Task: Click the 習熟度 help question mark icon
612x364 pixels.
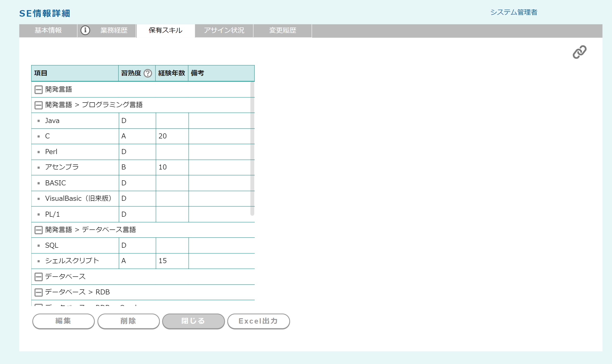Action: point(148,73)
